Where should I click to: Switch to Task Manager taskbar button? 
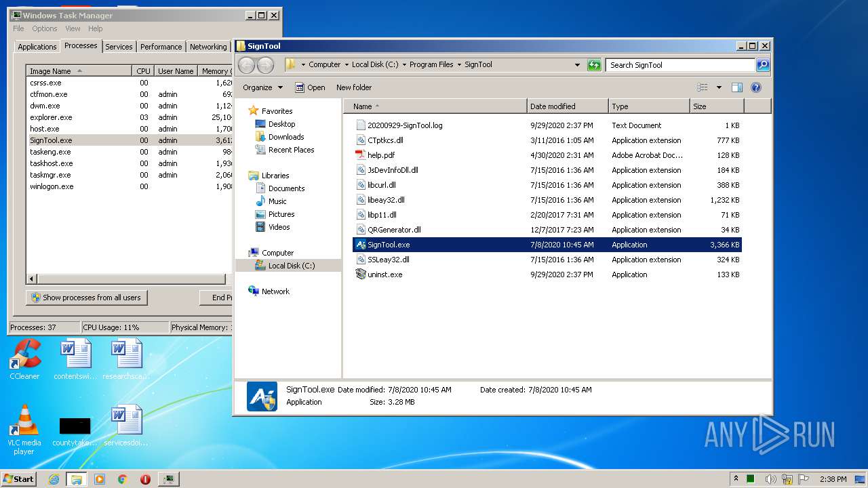168,479
